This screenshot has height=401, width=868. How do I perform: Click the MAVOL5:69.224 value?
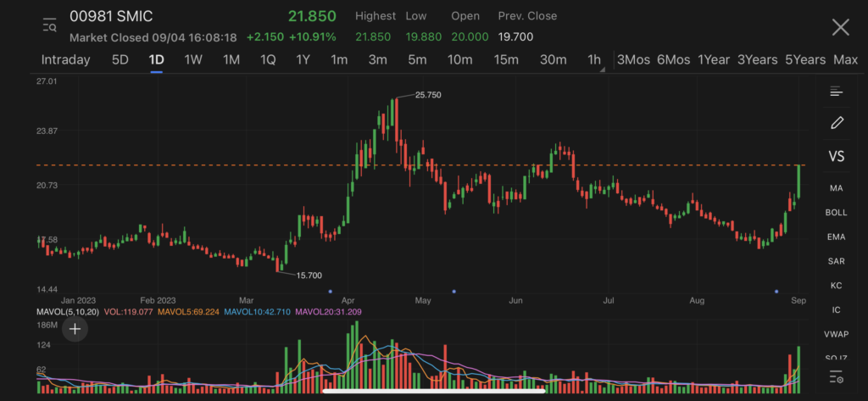coord(191,312)
